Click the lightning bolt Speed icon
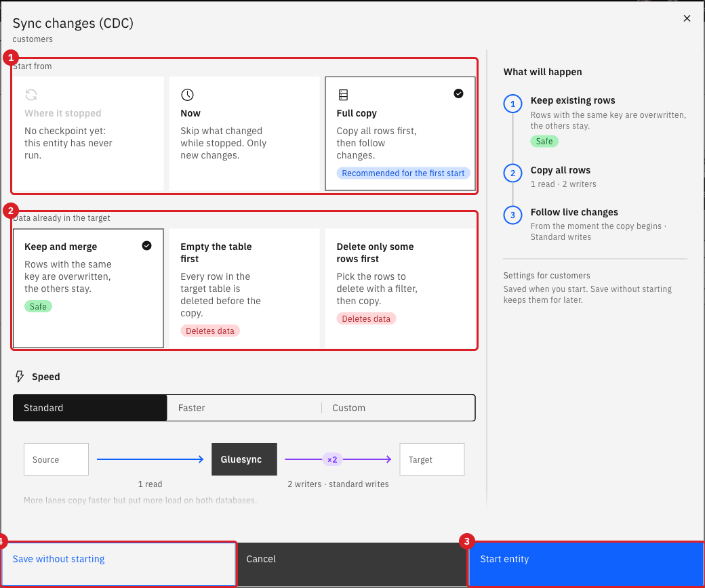Image resolution: width=705 pixels, height=588 pixels. click(x=20, y=377)
